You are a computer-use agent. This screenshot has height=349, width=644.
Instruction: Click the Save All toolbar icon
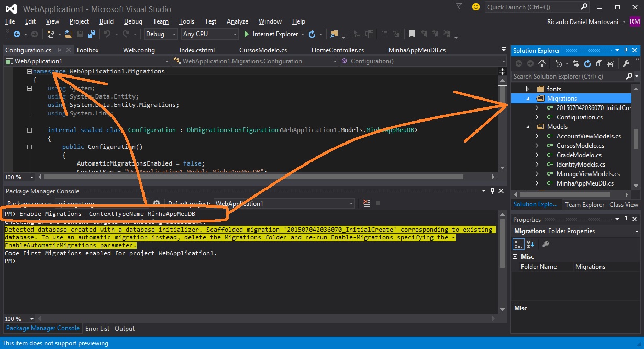tap(92, 34)
